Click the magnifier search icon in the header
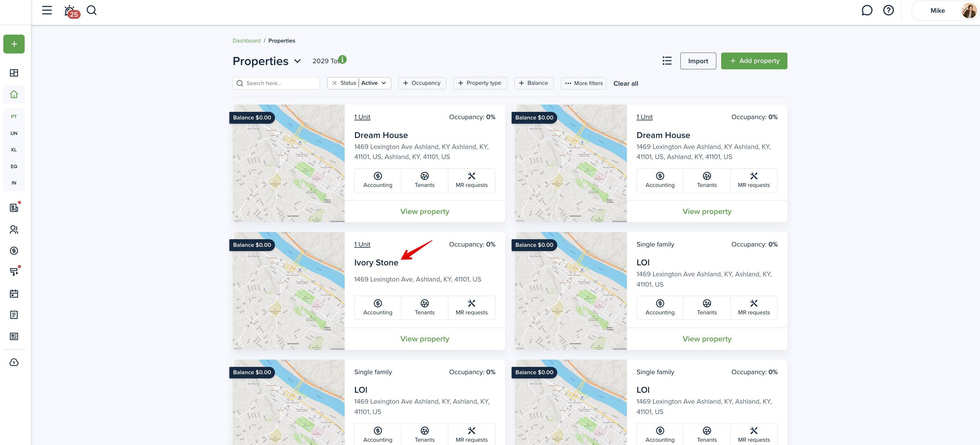980x445 pixels. 92,10
